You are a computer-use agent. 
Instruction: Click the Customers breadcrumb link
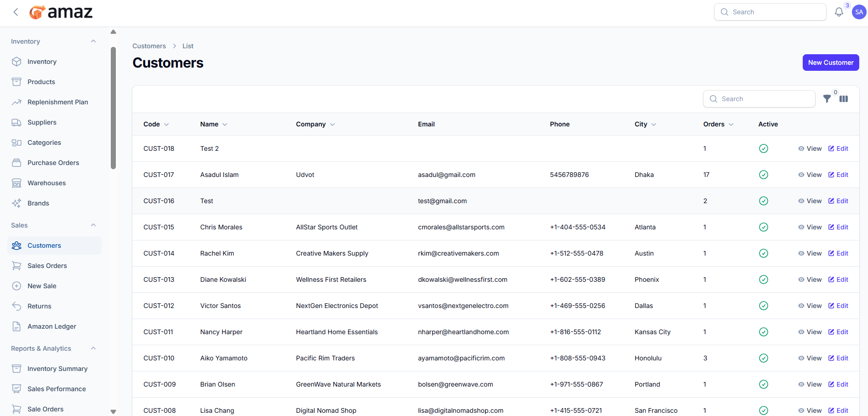[149, 46]
